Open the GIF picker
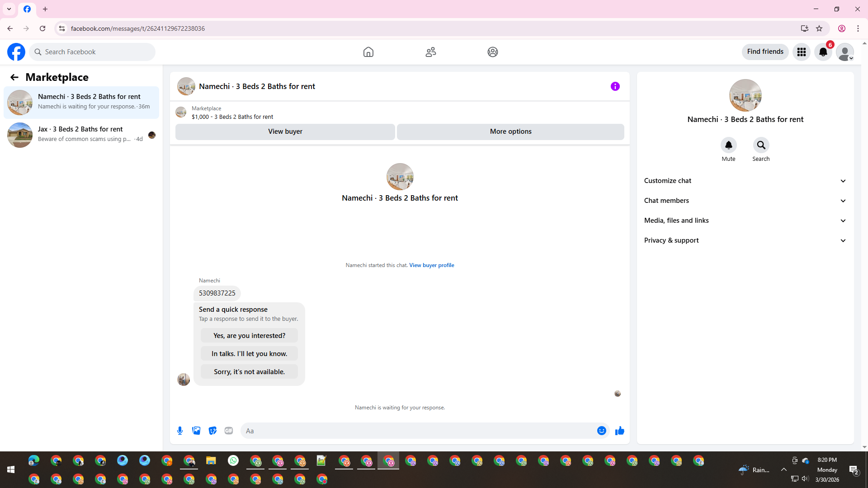Viewport: 868px width, 488px height. 229,431
